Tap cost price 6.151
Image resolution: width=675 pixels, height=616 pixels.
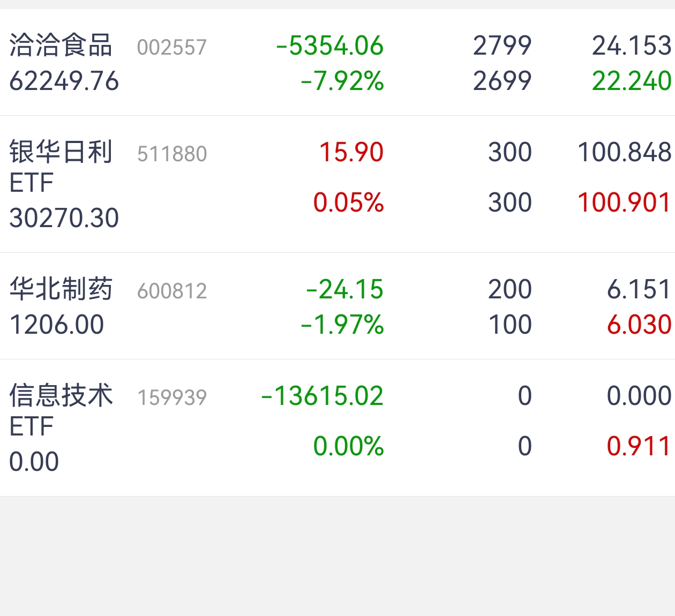click(x=639, y=289)
